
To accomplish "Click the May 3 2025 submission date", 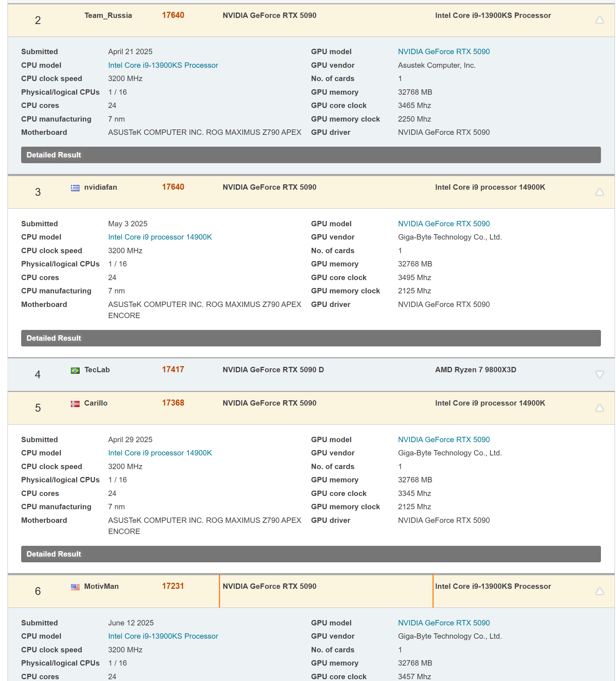I will [128, 224].
